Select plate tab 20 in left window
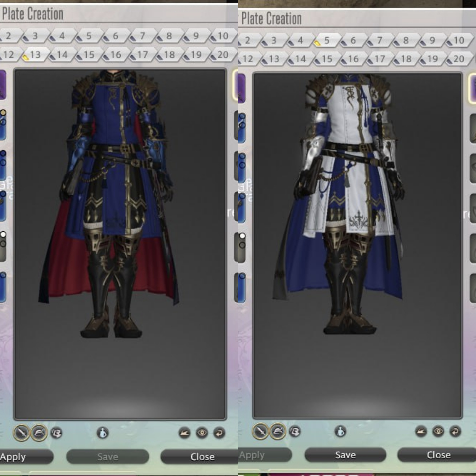Image resolution: width=476 pixels, height=476 pixels. pyautogui.click(x=223, y=54)
